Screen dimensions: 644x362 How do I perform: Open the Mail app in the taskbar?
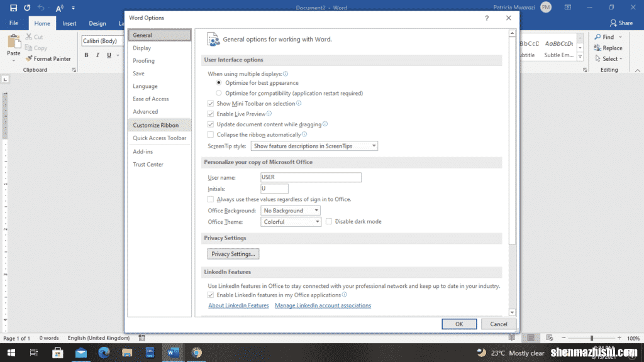click(x=81, y=353)
